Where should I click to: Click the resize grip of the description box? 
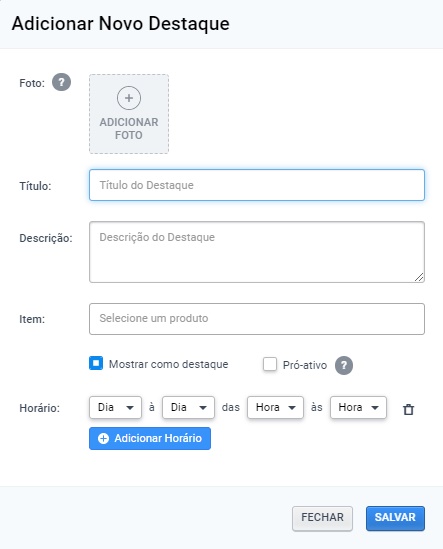[x=419, y=277]
